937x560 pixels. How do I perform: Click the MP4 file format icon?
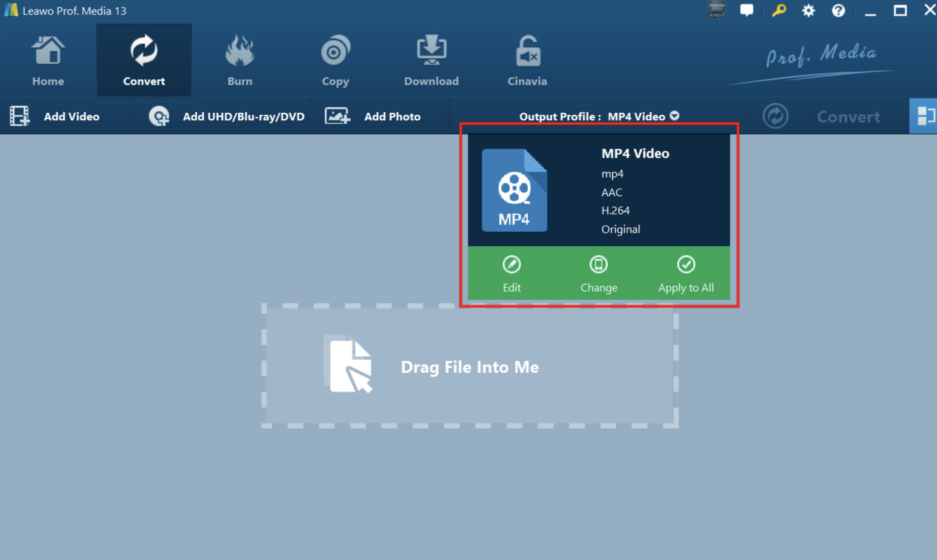tap(514, 190)
